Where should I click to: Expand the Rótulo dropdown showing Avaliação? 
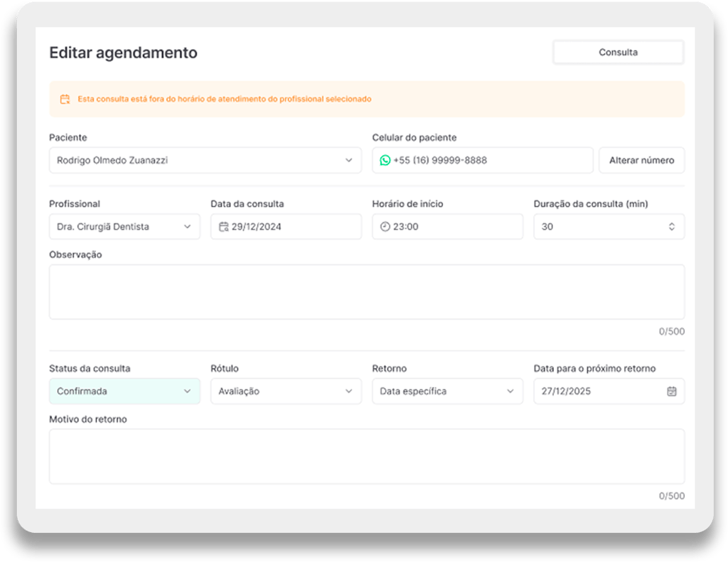tap(286, 391)
